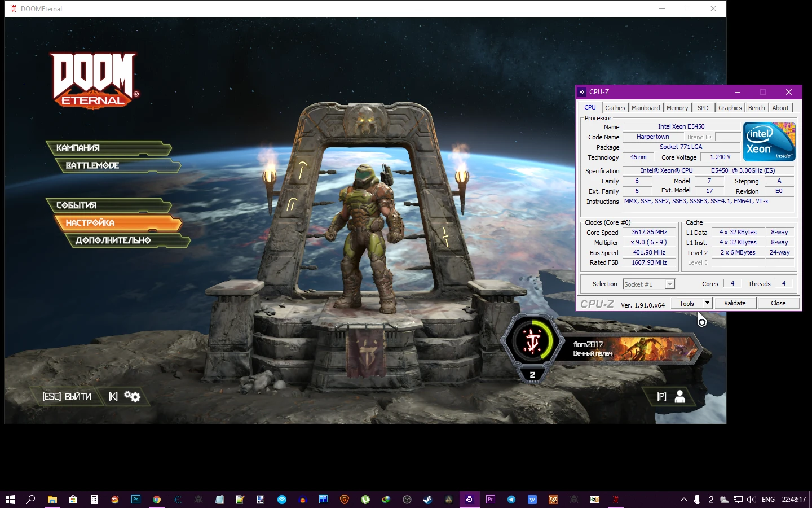Switch to the Mainboard tab
This screenshot has height=508, width=812.
point(645,108)
